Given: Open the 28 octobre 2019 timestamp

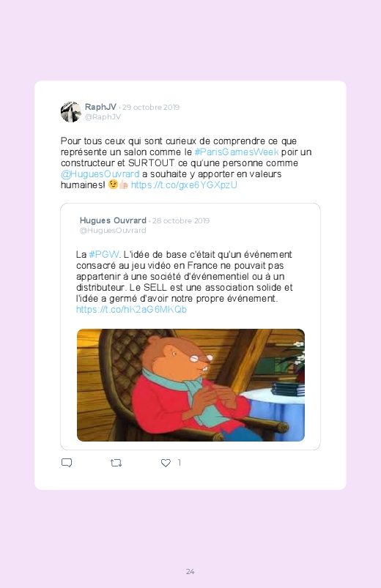Looking at the screenshot, I should point(181,221).
